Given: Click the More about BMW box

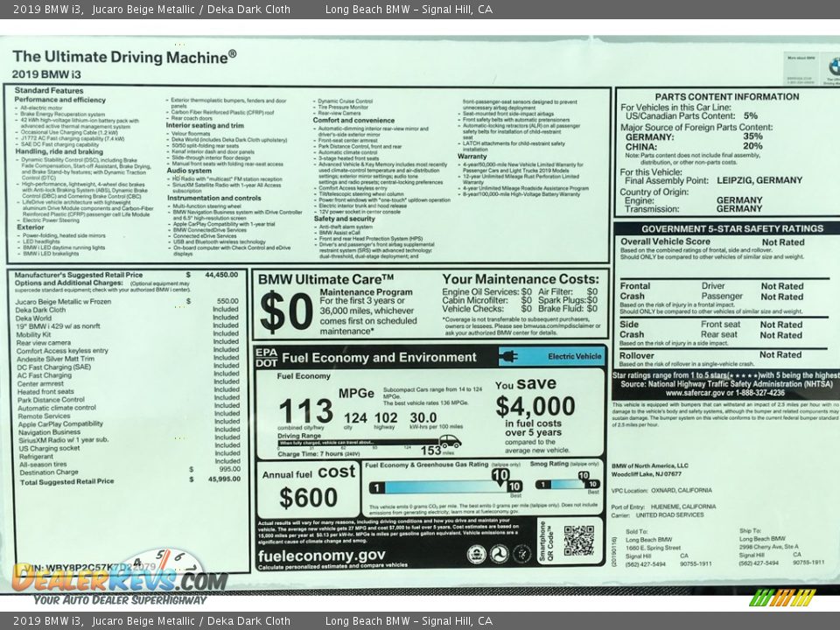Looking at the screenshot, I should click(x=801, y=67).
